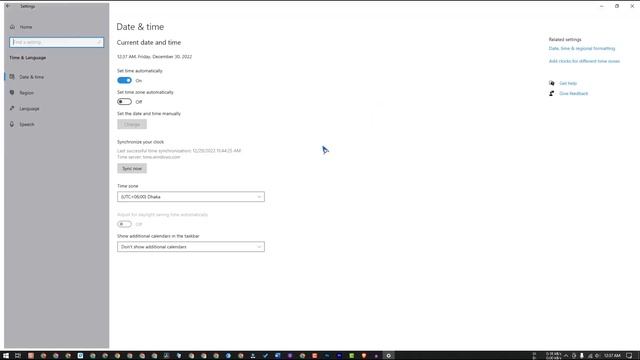Click the Get help link
This screenshot has height=360, width=640.
568,83
